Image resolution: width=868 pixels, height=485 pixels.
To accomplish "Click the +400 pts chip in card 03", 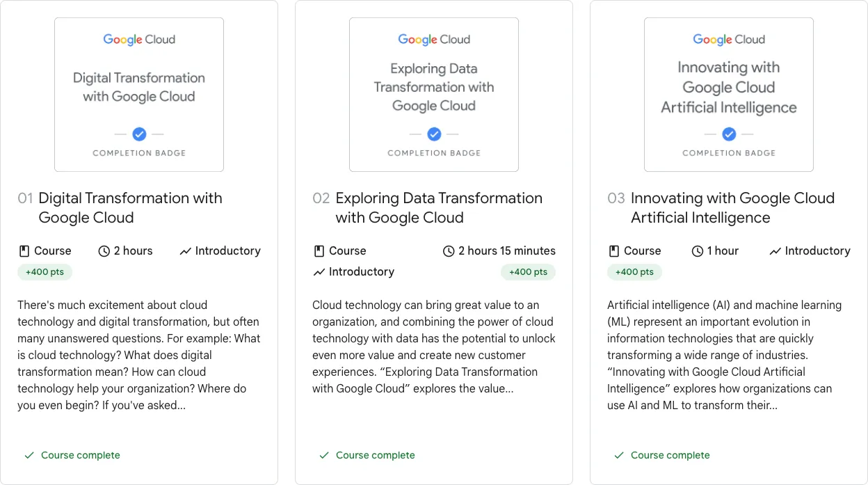I will click(x=634, y=272).
